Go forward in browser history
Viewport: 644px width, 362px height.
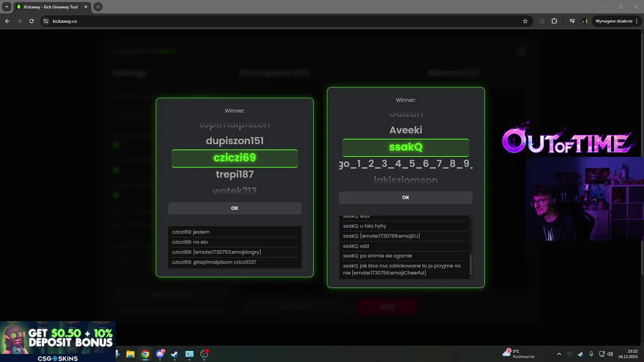click(19, 21)
